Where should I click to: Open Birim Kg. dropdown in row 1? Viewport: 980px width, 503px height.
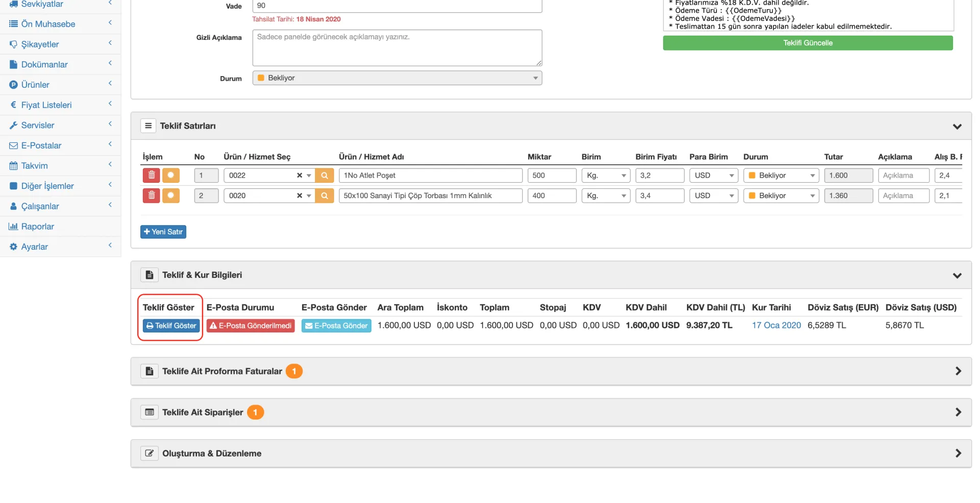(606, 175)
